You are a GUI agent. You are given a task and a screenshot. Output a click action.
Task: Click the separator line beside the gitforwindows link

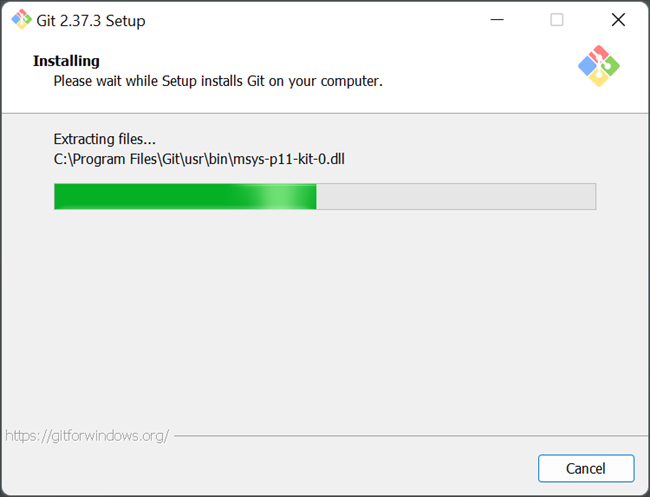point(400,436)
